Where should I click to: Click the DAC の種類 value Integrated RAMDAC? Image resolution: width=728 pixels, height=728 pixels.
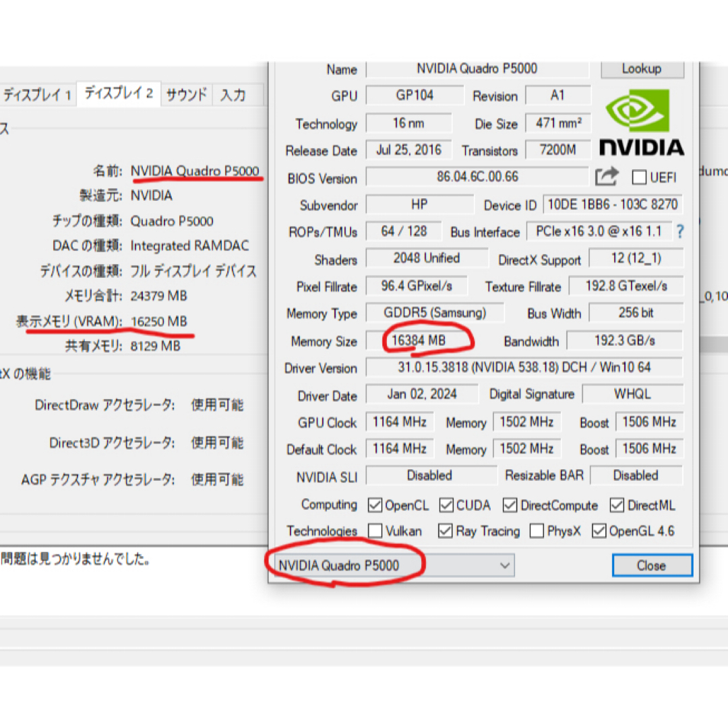pos(189,245)
